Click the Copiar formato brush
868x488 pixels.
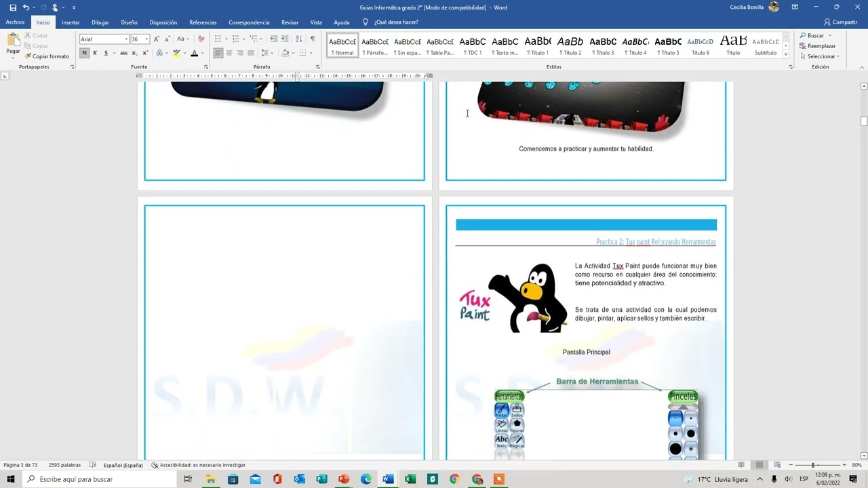47,56
